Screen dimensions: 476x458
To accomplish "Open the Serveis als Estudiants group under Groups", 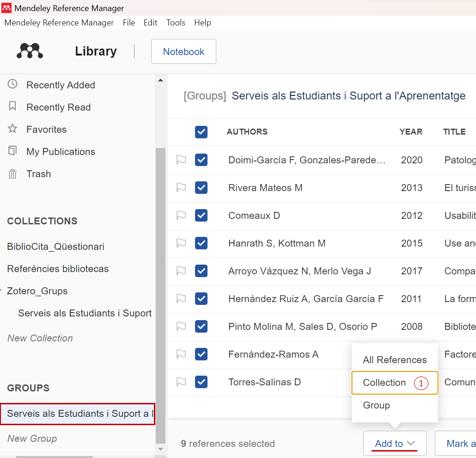I will point(78,414).
